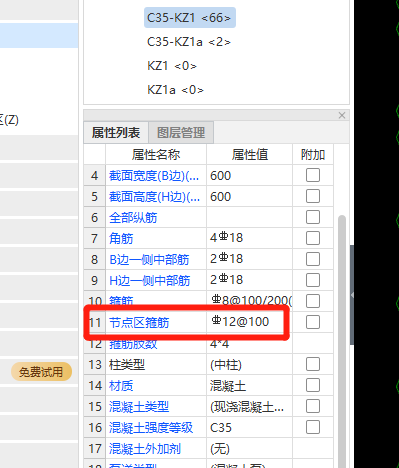The image size is (399, 468).
Task: Open the 截面宽度(B边) property link
Action: (154, 176)
